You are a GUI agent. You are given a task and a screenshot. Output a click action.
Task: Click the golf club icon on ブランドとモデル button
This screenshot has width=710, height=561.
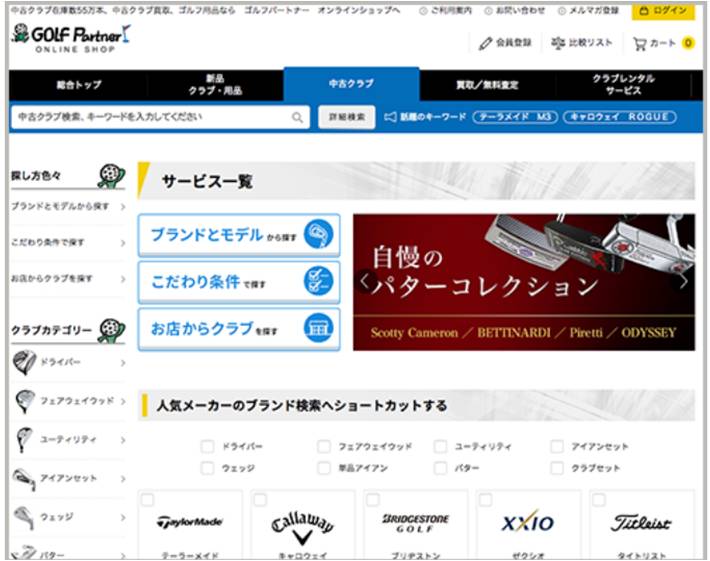point(318,234)
